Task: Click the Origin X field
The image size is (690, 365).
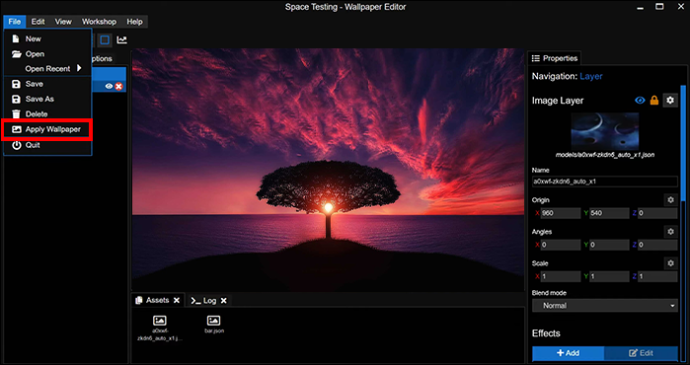Action: 561,213
